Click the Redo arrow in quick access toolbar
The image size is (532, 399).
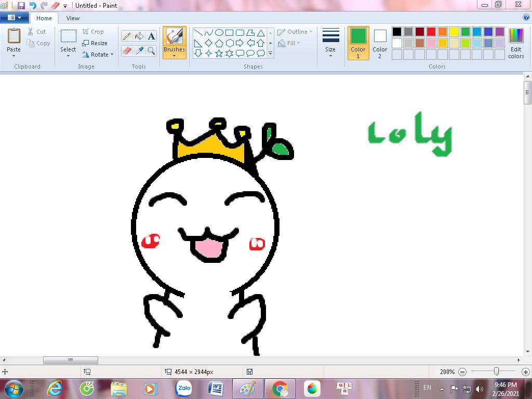point(44,5)
